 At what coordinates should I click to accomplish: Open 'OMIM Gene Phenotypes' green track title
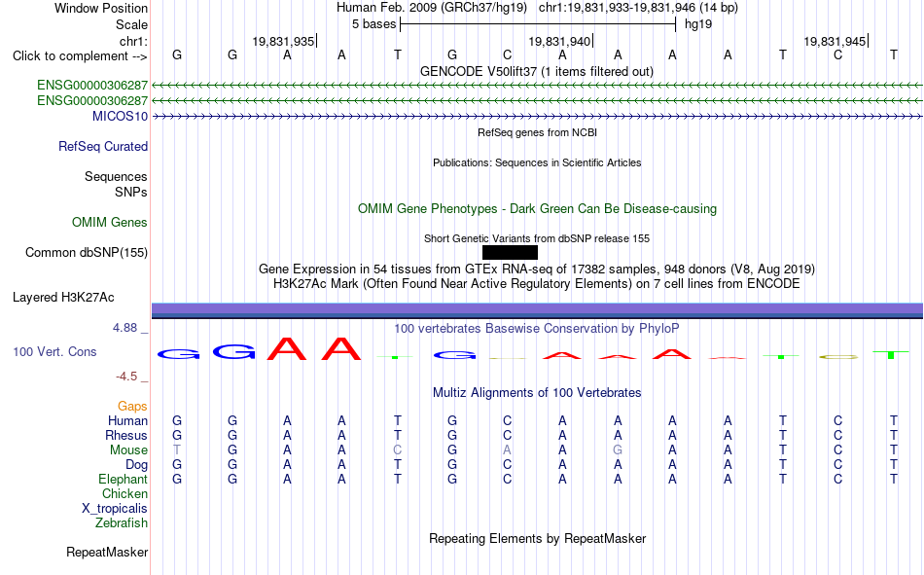[x=537, y=209]
